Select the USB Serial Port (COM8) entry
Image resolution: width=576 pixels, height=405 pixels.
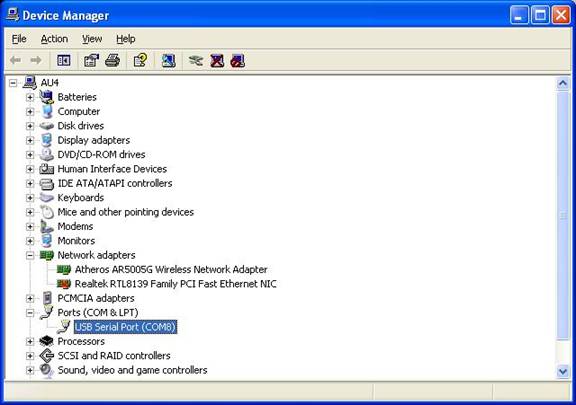[125, 327]
